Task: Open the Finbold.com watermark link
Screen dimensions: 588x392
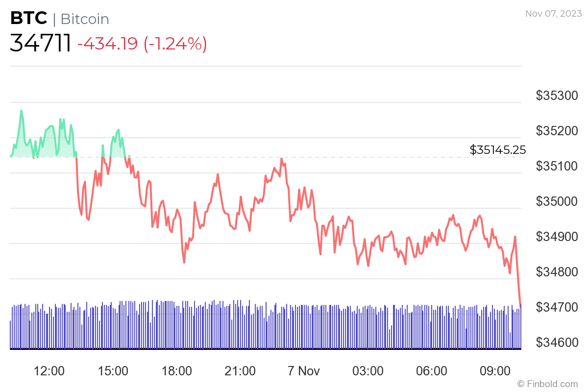Action: click(551, 384)
